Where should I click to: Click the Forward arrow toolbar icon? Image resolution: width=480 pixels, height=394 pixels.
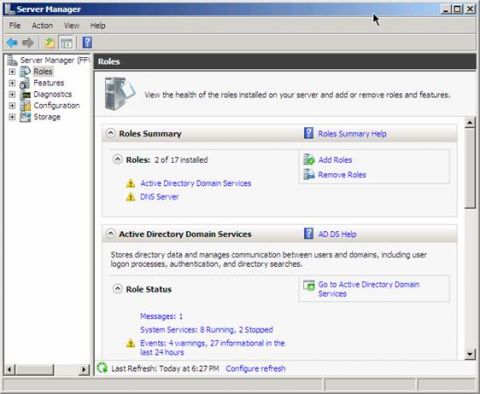tap(28, 43)
